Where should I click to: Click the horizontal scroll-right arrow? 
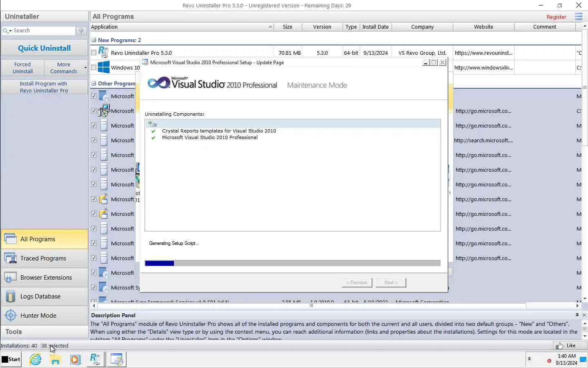[578, 305]
